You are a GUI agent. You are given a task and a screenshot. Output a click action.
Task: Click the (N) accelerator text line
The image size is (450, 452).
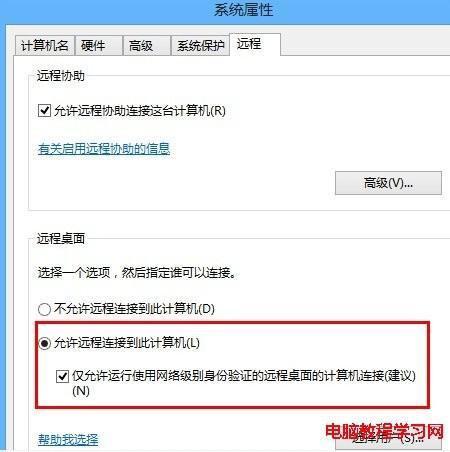click(81, 391)
